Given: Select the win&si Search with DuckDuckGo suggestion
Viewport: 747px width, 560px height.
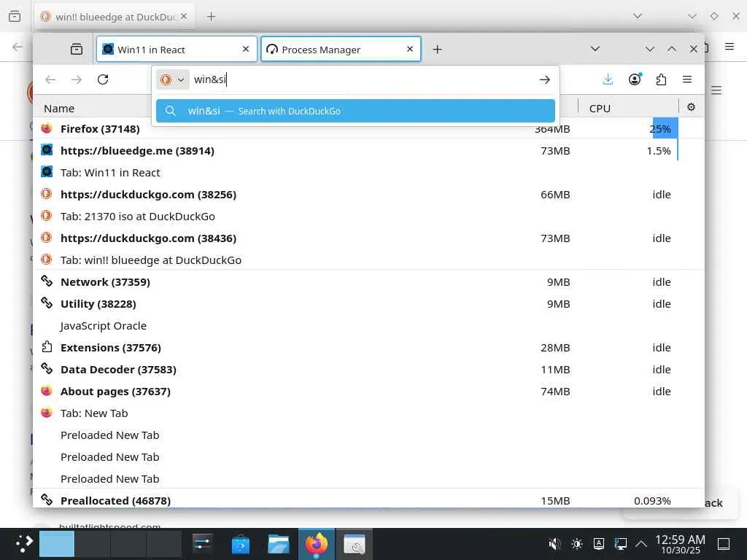Looking at the screenshot, I should point(355,111).
